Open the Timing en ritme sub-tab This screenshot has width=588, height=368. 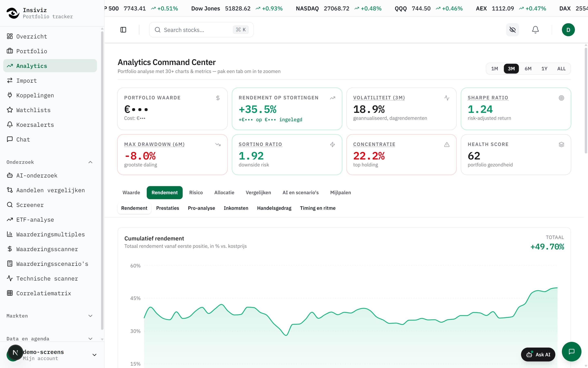tap(317, 208)
